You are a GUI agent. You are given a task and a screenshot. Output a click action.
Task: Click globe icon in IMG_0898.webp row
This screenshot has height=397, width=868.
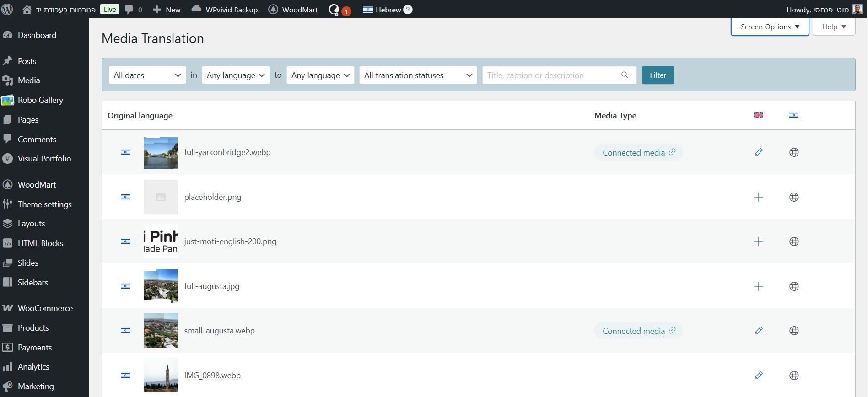click(x=794, y=376)
